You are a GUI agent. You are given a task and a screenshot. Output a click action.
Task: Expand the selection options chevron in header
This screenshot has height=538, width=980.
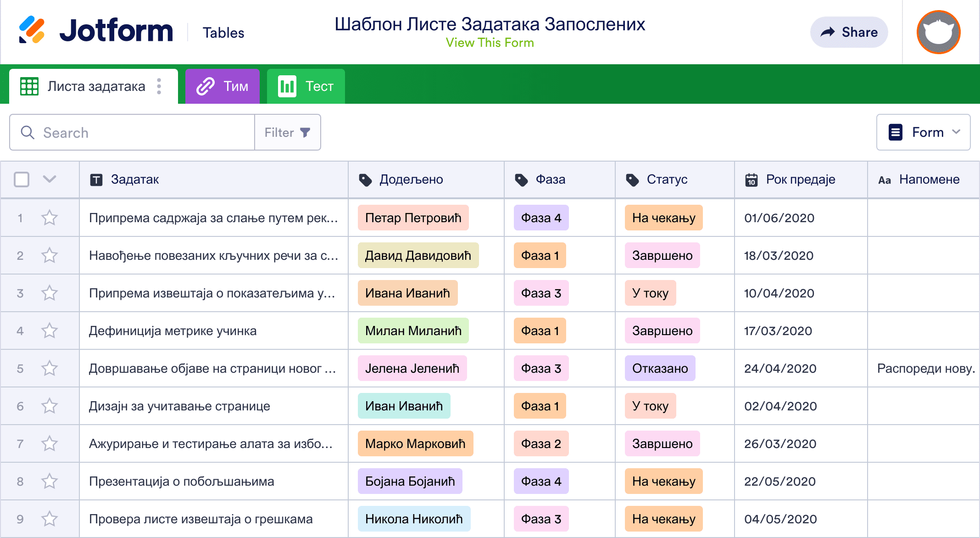50,179
